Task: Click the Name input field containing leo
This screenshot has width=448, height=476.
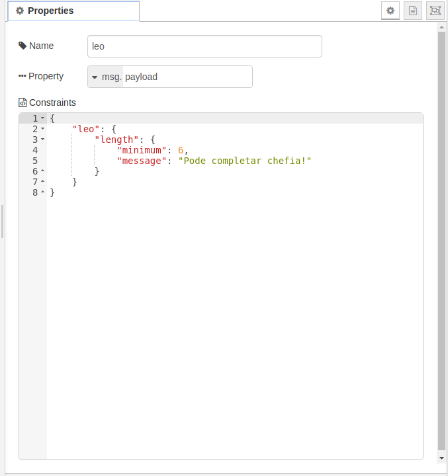Action: tap(204, 46)
